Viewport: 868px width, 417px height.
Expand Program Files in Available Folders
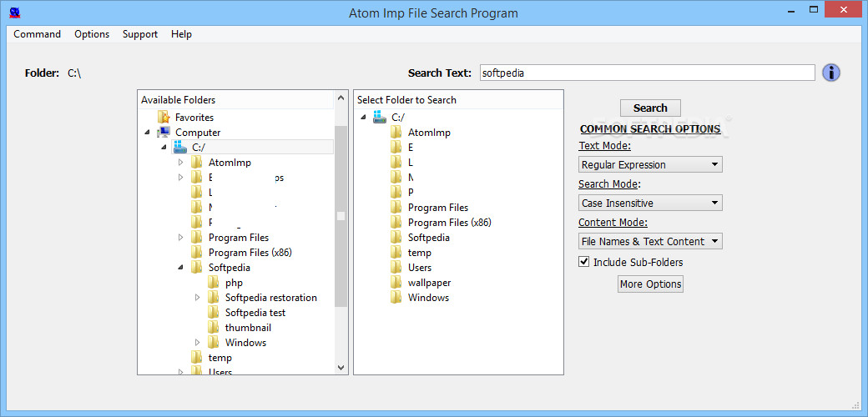click(x=180, y=237)
